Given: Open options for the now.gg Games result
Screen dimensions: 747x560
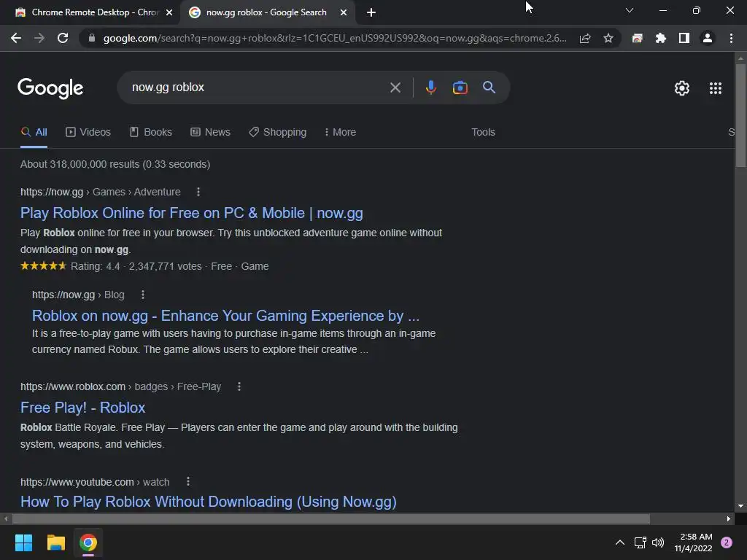Looking at the screenshot, I should tap(198, 192).
